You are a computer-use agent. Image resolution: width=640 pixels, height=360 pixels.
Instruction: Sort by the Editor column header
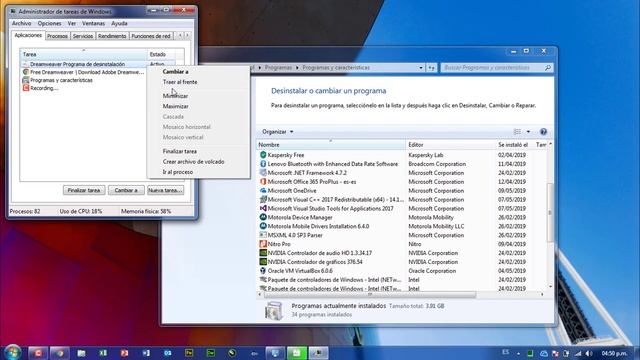pos(451,145)
